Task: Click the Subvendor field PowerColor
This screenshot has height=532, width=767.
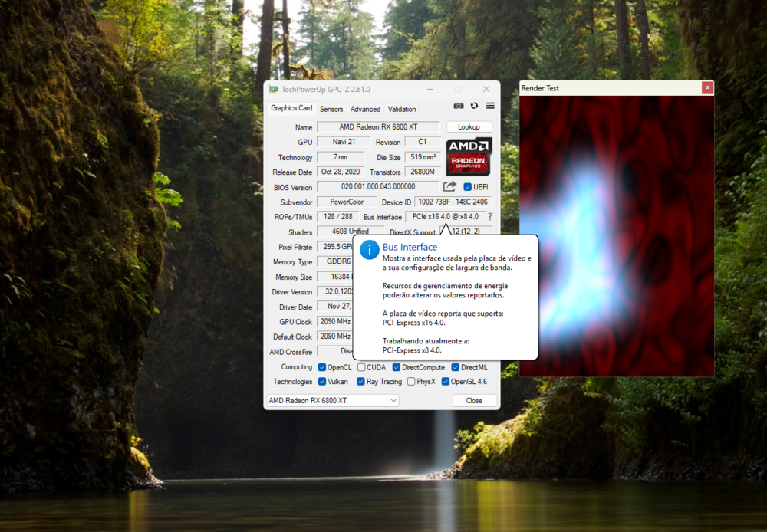Action: click(x=347, y=202)
